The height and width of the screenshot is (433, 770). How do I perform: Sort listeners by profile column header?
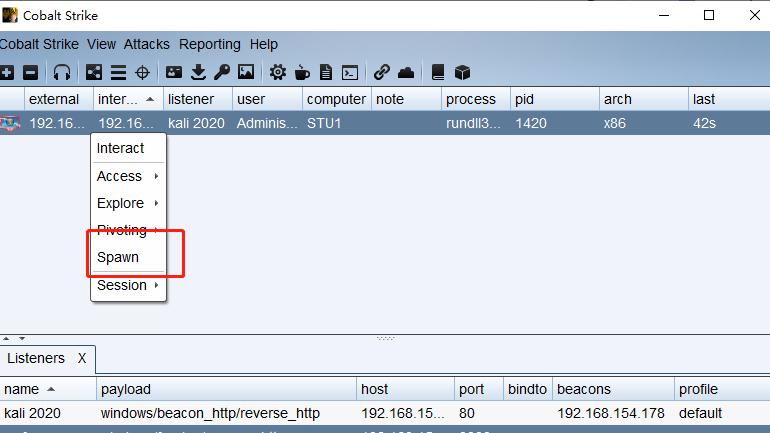pos(722,389)
